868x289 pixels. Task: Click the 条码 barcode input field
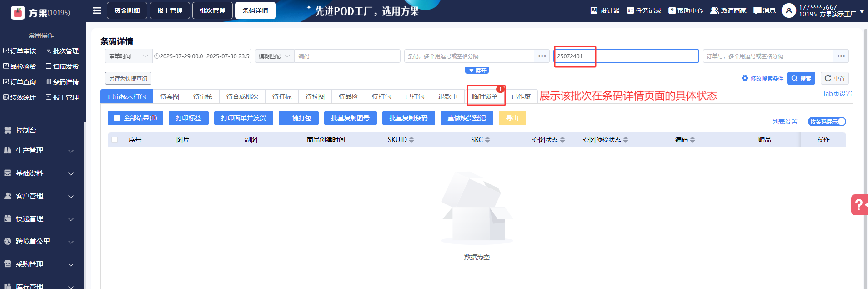(469, 56)
